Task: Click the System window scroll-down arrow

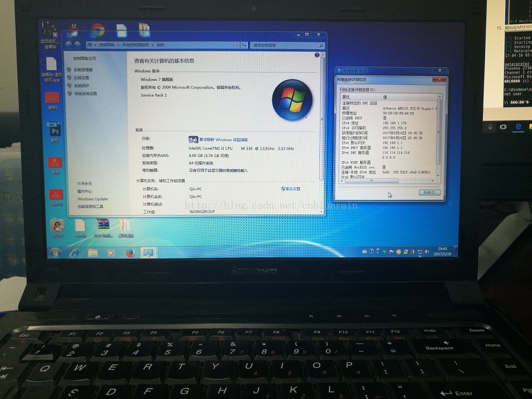Action: point(322,211)
